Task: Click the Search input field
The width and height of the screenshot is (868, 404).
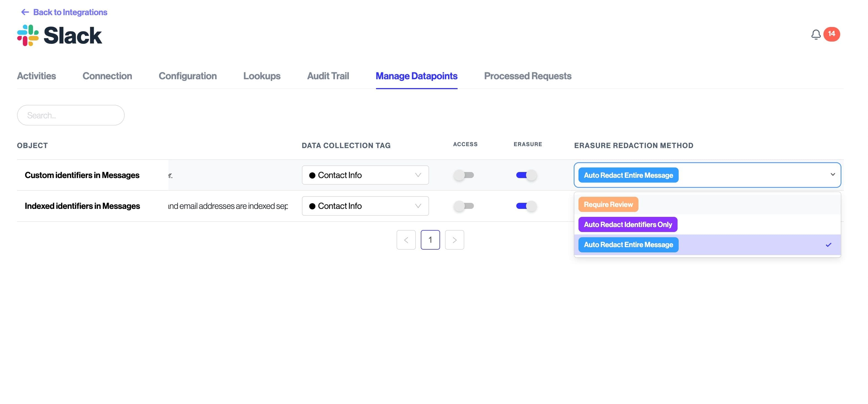Action: (x=71, y=115)
